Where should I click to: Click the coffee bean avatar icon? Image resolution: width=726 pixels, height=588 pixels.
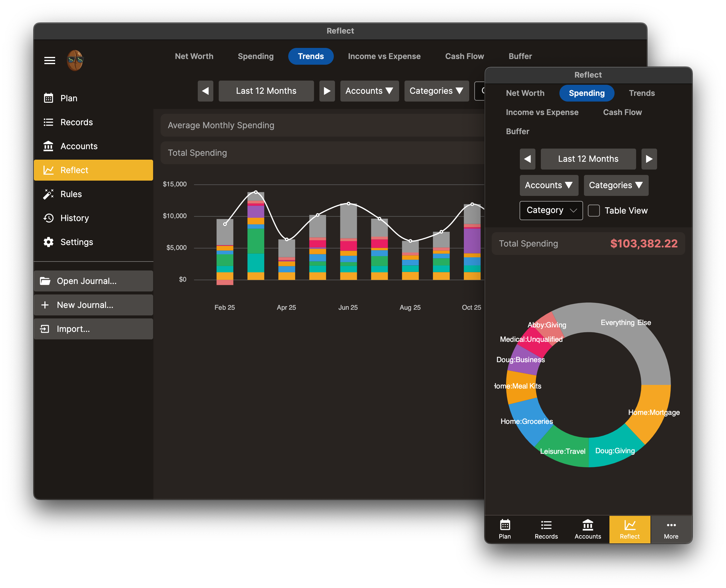click(x=75, y=61)
